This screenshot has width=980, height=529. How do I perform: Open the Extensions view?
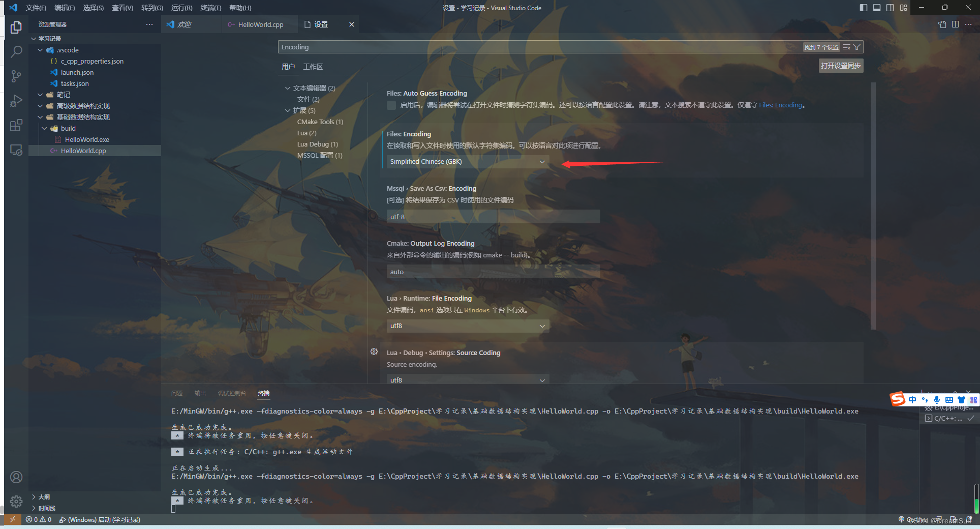[x=16, y=125]
